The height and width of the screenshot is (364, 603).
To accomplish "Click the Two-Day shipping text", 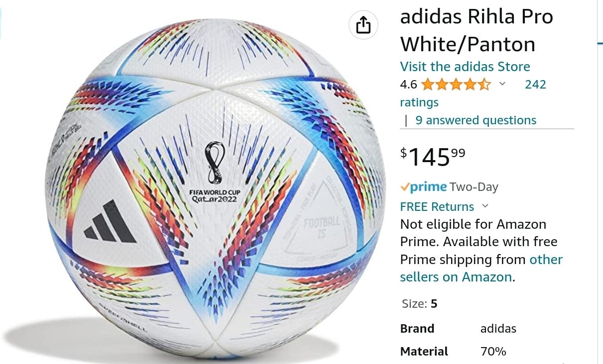I will [x=474, y=187].
